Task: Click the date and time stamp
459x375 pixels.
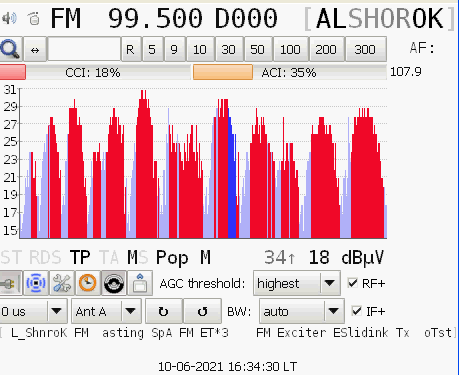Action: tap(227, 367)
